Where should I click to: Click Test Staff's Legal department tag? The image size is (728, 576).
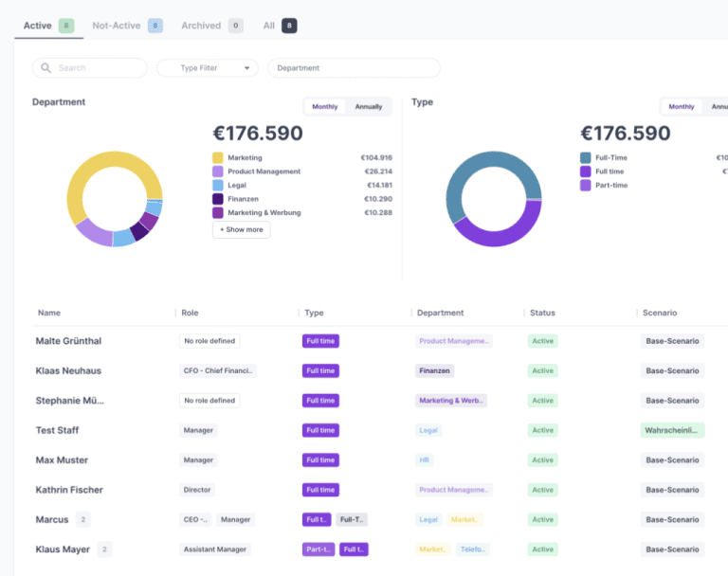[x=428, y=430]
